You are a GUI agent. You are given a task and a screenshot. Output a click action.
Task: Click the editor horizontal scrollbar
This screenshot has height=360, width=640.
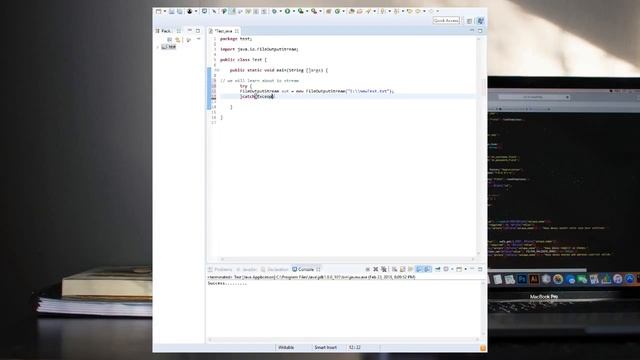348,259
